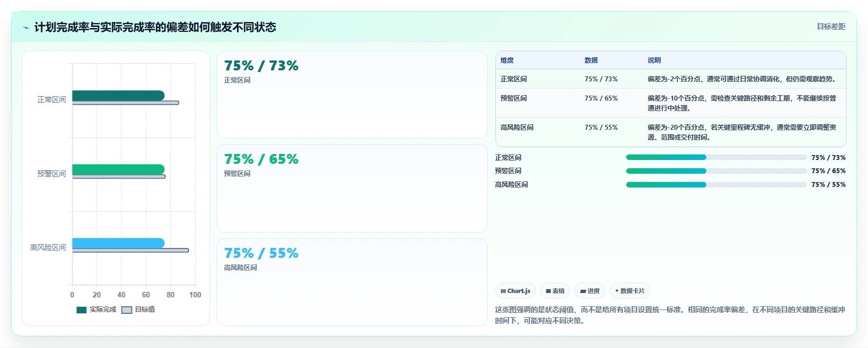The image size is (868, 348).
Task: Click the 正常区间 progress bar
Action: tap(716, 157)
